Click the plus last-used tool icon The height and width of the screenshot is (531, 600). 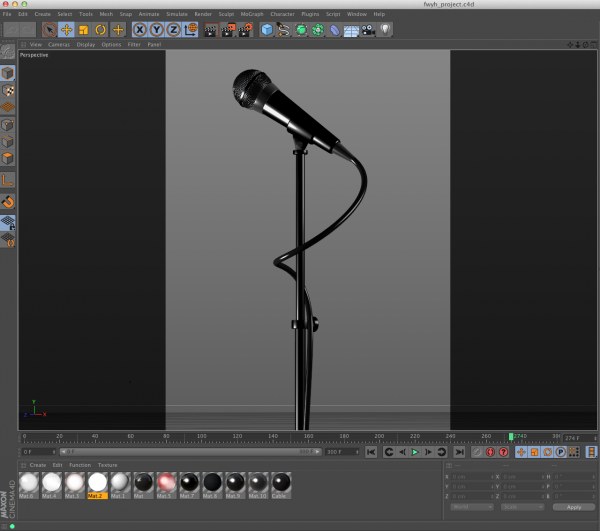tap(118, 30)
